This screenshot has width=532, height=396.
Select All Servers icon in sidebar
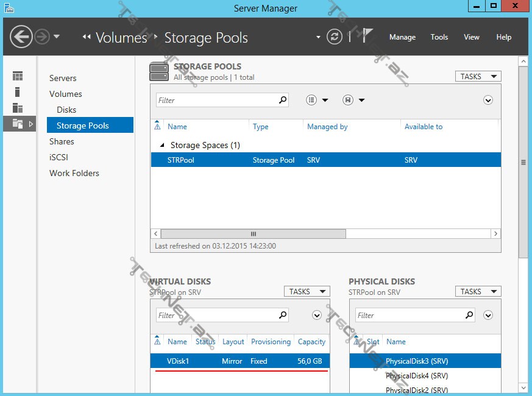click(18, 108)
